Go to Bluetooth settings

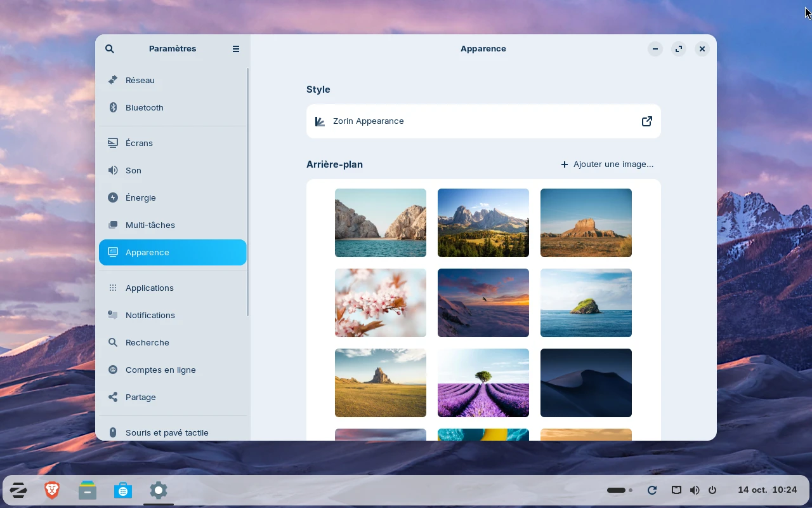tap(173, 107)
